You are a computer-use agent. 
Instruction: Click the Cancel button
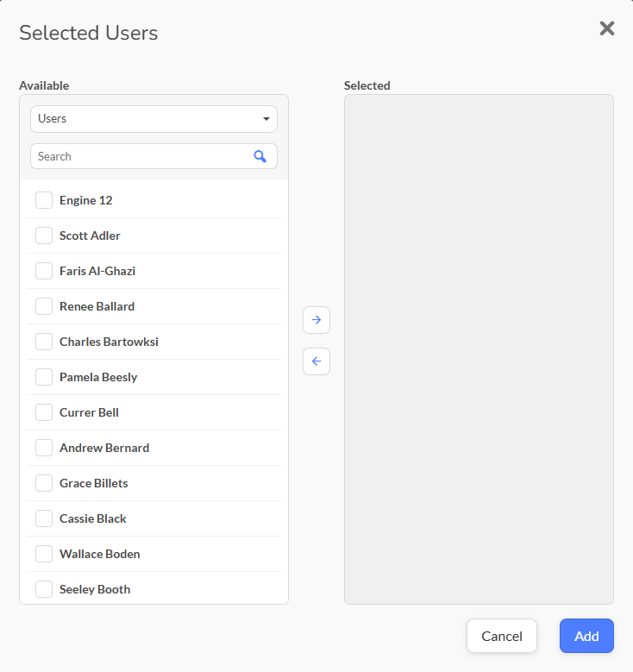click(501, 636)
